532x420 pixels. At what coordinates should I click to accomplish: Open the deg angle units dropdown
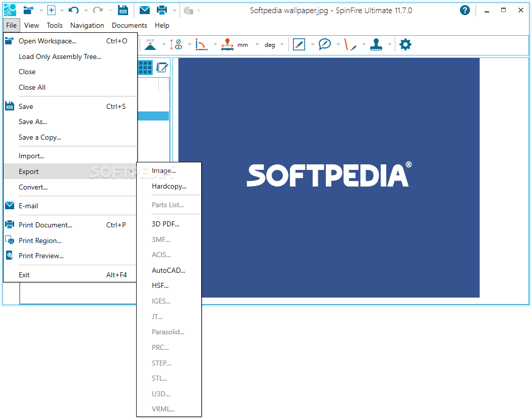point(281,44)
